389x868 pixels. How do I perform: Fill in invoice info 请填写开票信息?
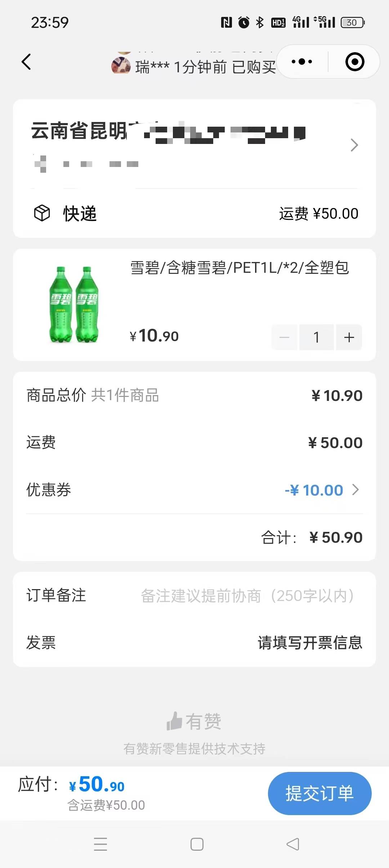tap(310, 642)
